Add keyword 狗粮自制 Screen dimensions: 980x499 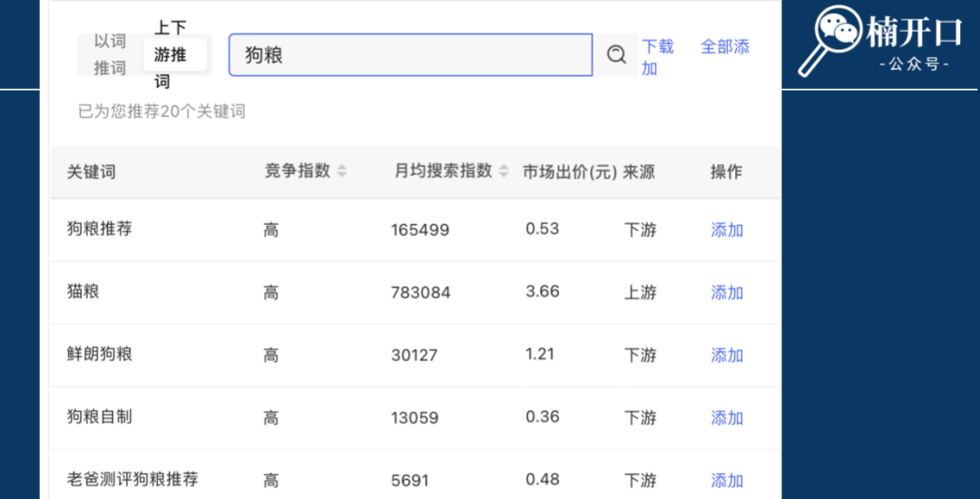[727, 418]
